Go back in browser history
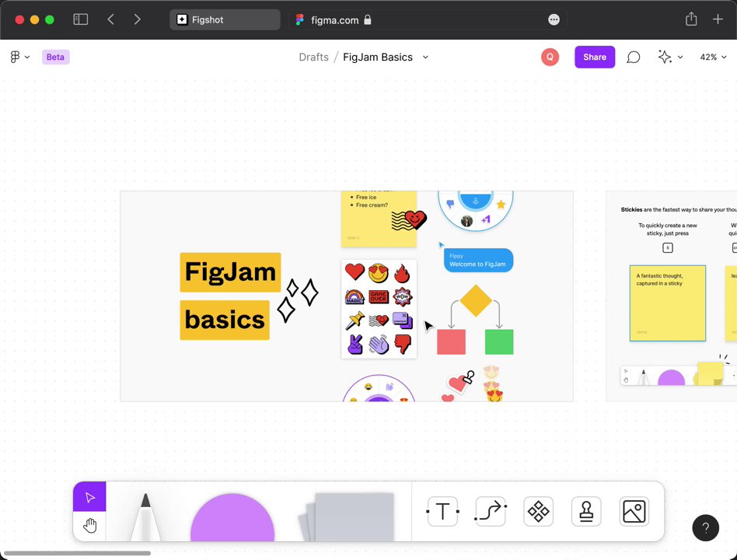Viewport: 737px width, 560px height. click(x=110, y=19)
